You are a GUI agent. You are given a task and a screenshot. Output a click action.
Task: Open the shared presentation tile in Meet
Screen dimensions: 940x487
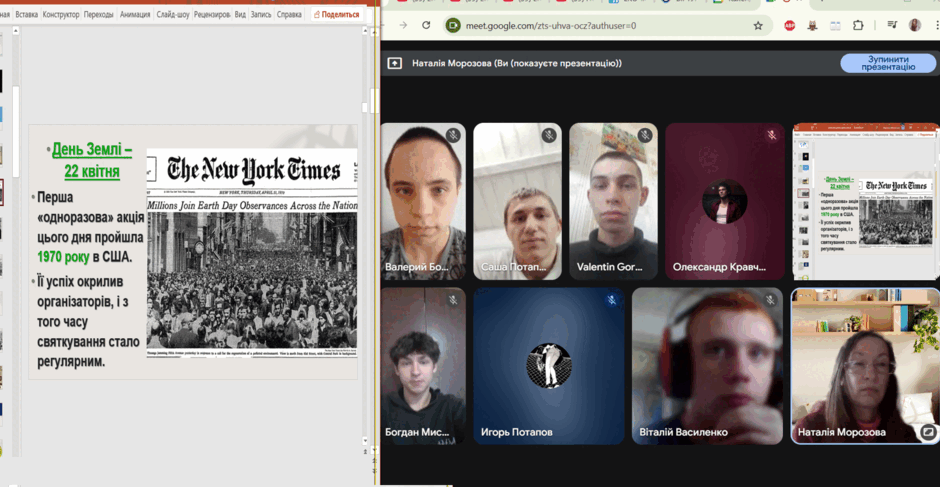(x=866, y=201)
